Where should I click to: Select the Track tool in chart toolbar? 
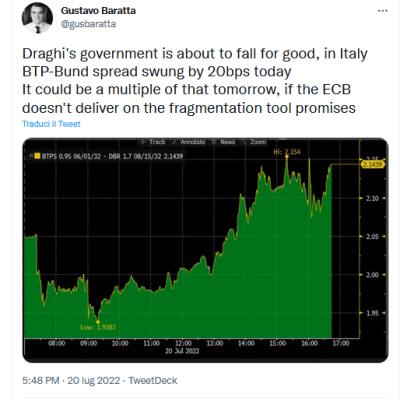coord(153,142)
